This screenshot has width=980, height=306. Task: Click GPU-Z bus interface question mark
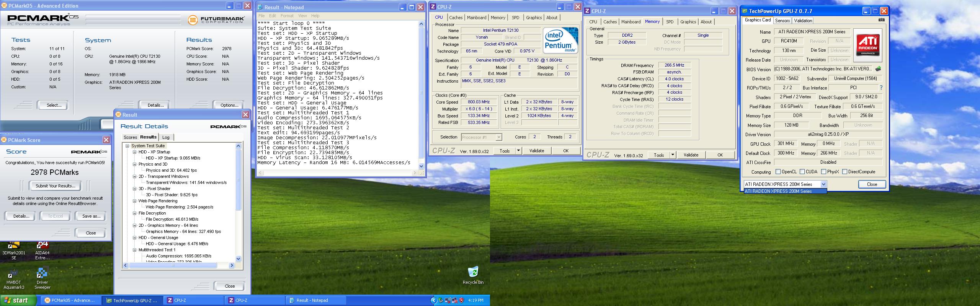[881, 88]
